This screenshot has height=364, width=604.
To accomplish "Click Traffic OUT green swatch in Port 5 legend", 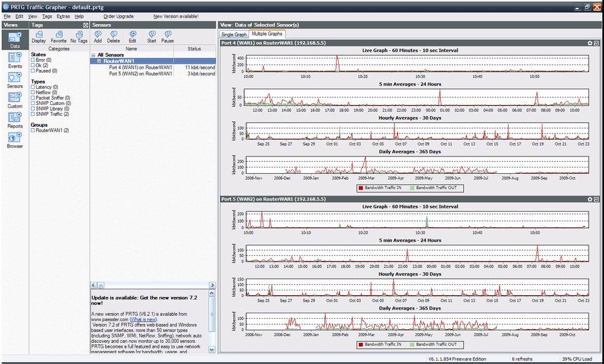I will point(412,345).
